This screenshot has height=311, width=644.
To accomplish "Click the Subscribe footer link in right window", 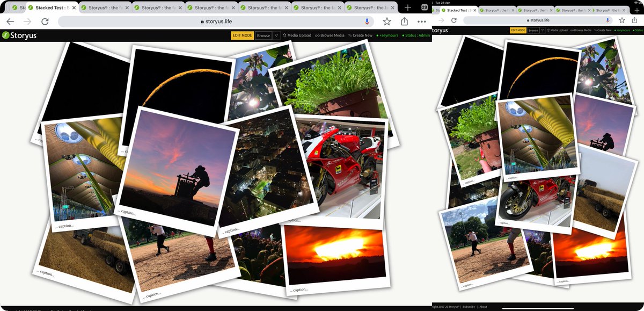I will [x=469, y=307].
